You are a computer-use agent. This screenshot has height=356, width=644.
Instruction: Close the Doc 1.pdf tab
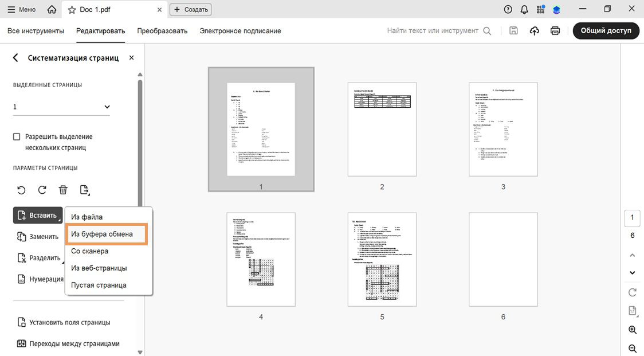pos(159,10)
